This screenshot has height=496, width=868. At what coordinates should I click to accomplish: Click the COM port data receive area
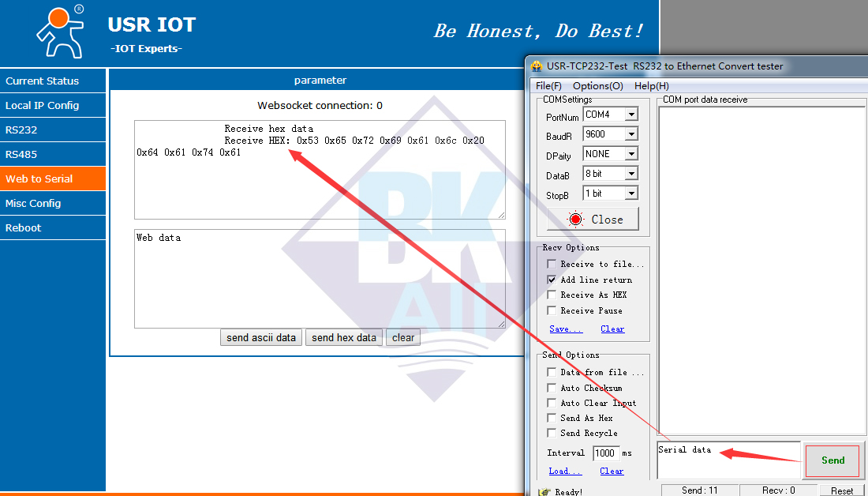(x=761, y=271)
